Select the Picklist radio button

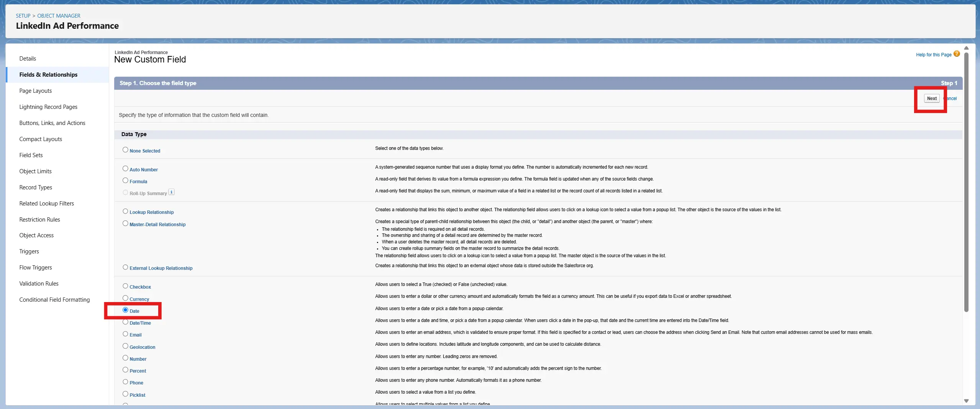[x=125, y=394]
